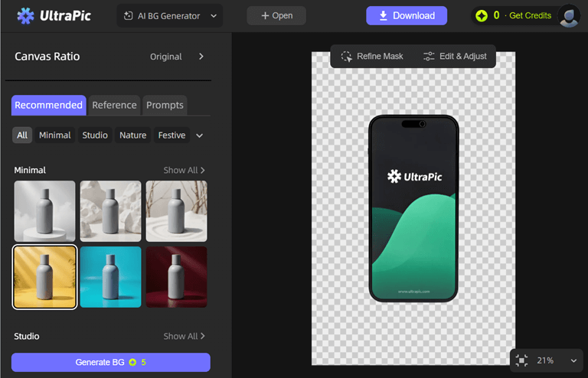588x378 pixels.
Task: Expand the Canvas Ratio arrow
Action: pyautogui.click(x=201, y=56)
